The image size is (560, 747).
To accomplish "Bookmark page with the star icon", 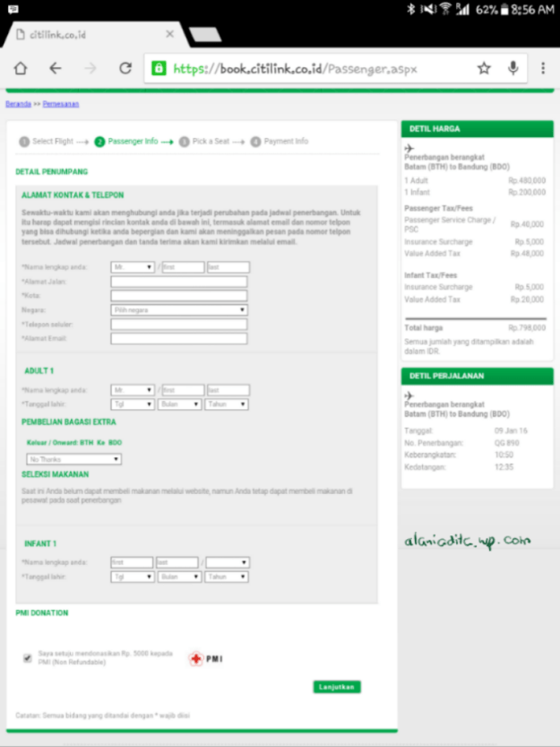I will click(x=484, y=68).
